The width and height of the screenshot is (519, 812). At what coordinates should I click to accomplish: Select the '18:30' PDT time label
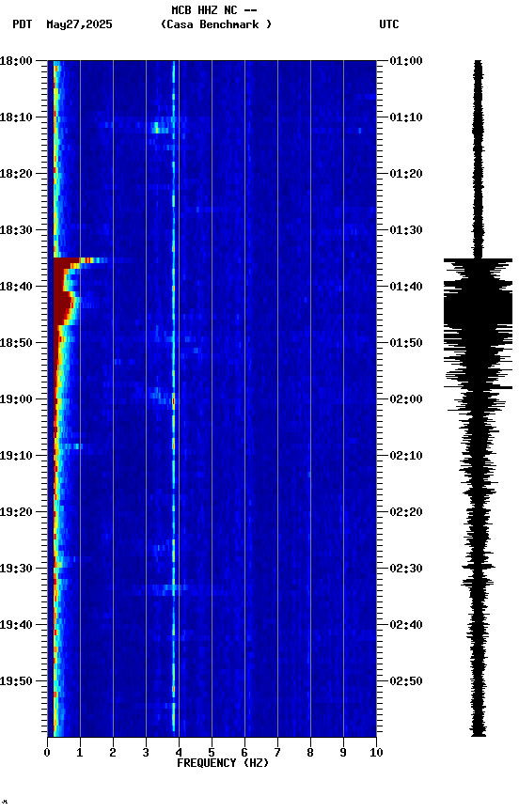16,230
